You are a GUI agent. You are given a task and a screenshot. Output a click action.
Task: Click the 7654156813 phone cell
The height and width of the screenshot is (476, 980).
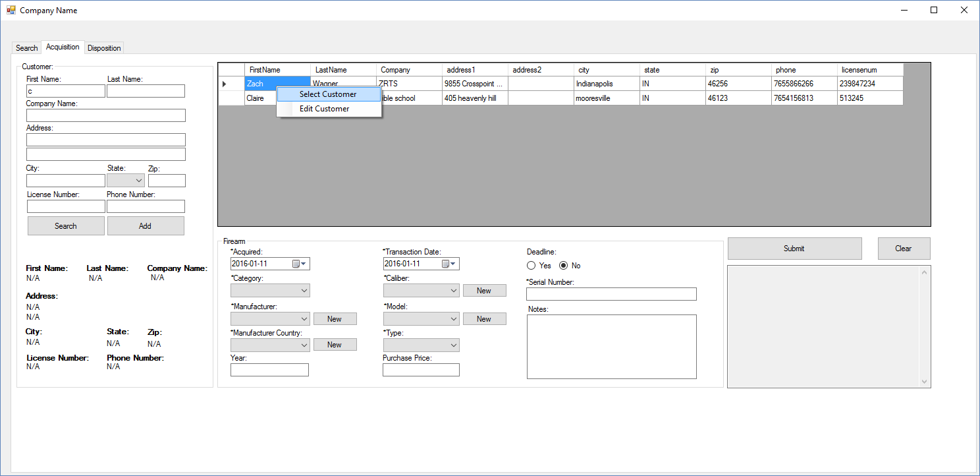pyautogui.click(x=804, y=98)
